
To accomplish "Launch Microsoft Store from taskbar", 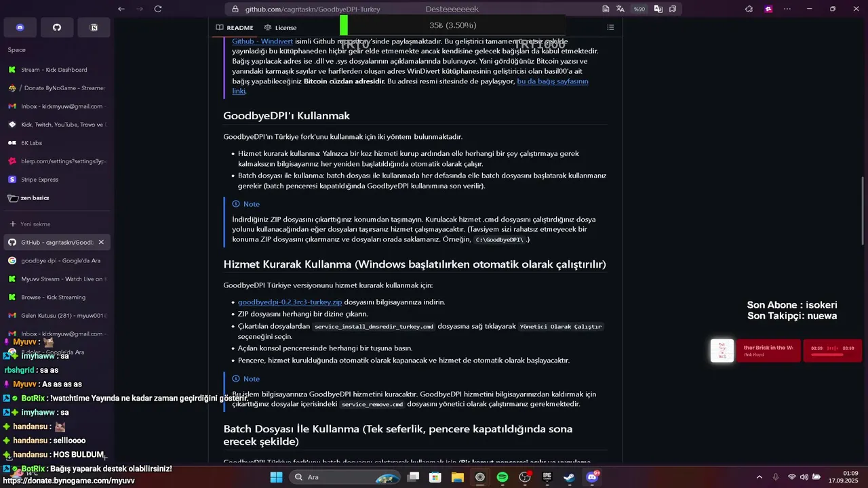I will click(435, 477).
